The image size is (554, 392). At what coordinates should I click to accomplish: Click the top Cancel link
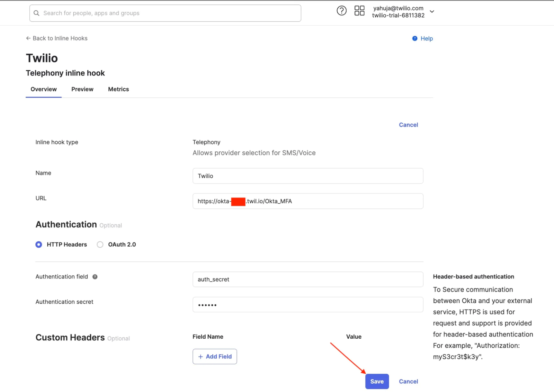click(x=408, y=125)
